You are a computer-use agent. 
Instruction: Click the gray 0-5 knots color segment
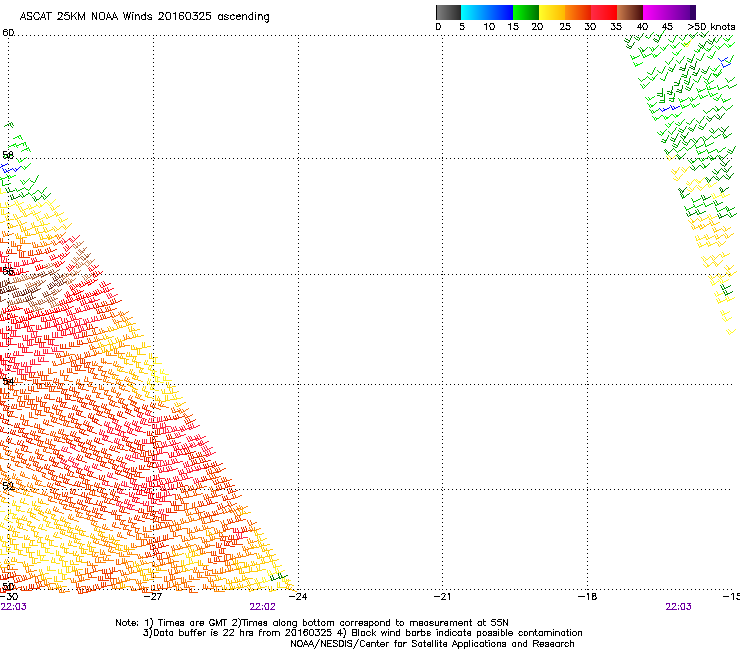tap(448, 12)
